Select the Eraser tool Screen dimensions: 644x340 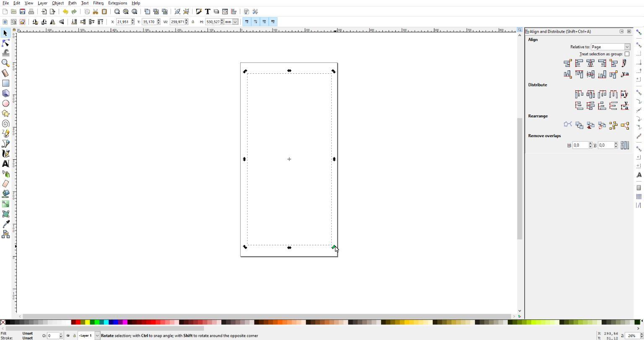coord(5,184)
